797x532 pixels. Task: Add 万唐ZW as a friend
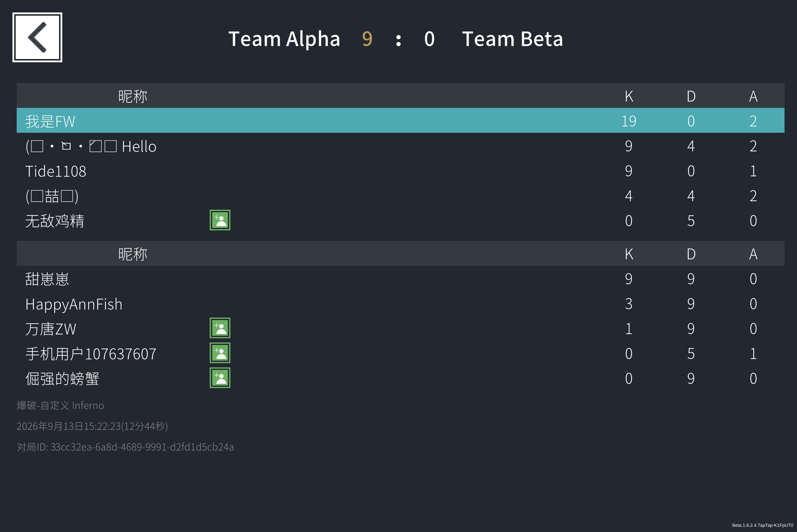point(220,328)
